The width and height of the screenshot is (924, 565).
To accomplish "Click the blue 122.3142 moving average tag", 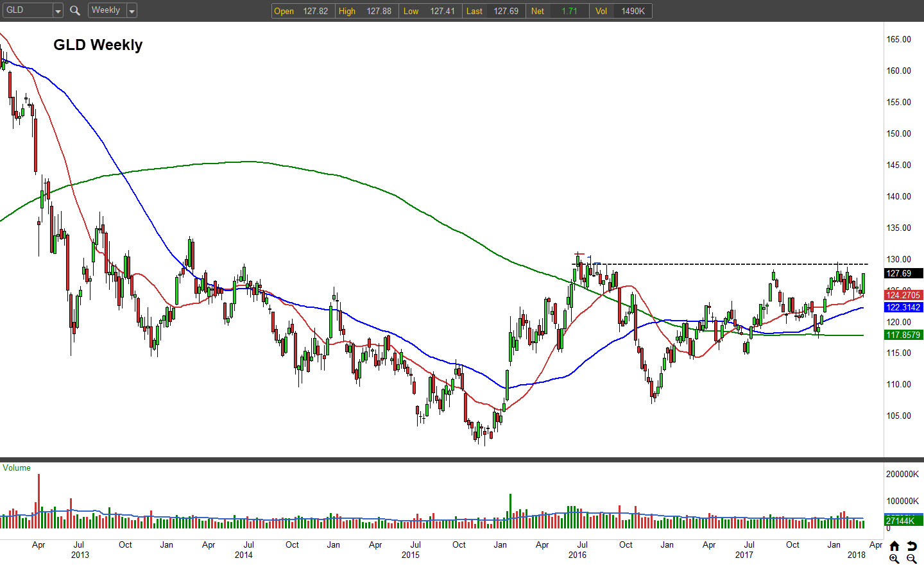I will click(x=903, y=307).
